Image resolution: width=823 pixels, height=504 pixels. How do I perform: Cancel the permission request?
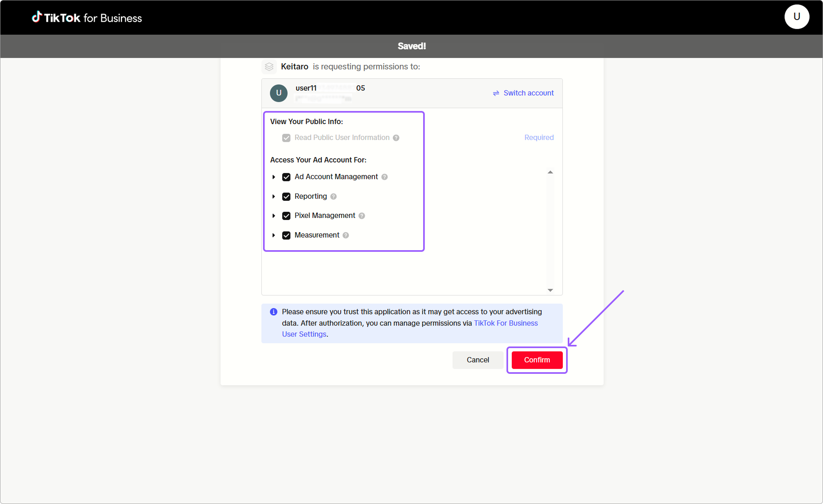point(478,360)
